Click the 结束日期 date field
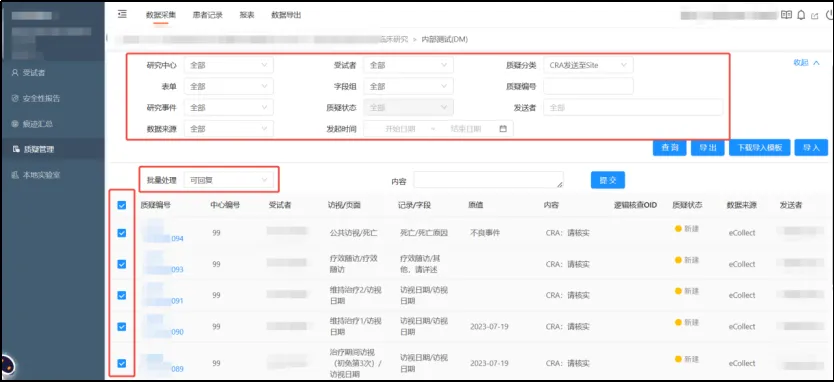 (x=466, y=129)
